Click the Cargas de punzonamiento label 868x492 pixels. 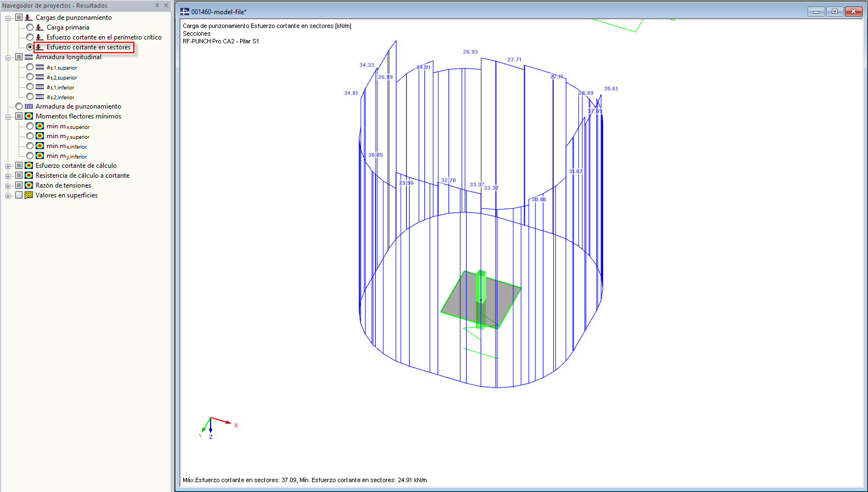click(73, 18)
